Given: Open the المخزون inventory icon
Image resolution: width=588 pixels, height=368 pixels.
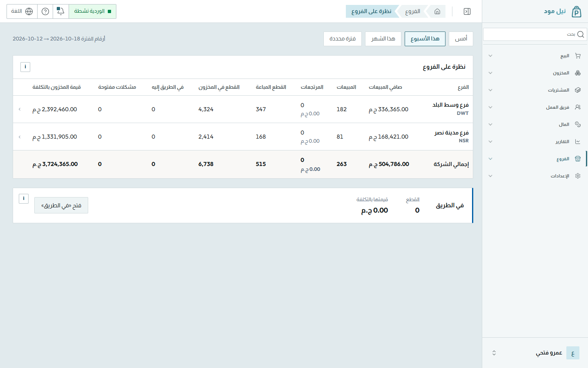Looking at the screenshot, I should pos(578,73).
